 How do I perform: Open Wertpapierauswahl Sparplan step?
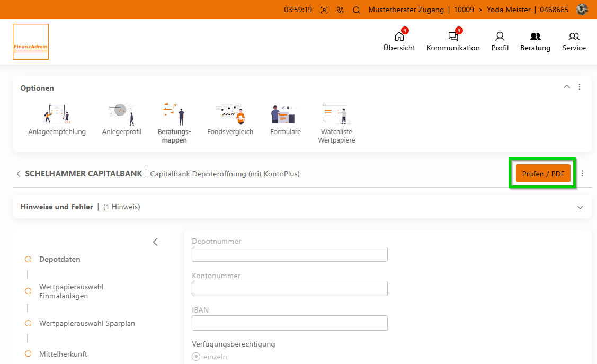tap(87, 323)
